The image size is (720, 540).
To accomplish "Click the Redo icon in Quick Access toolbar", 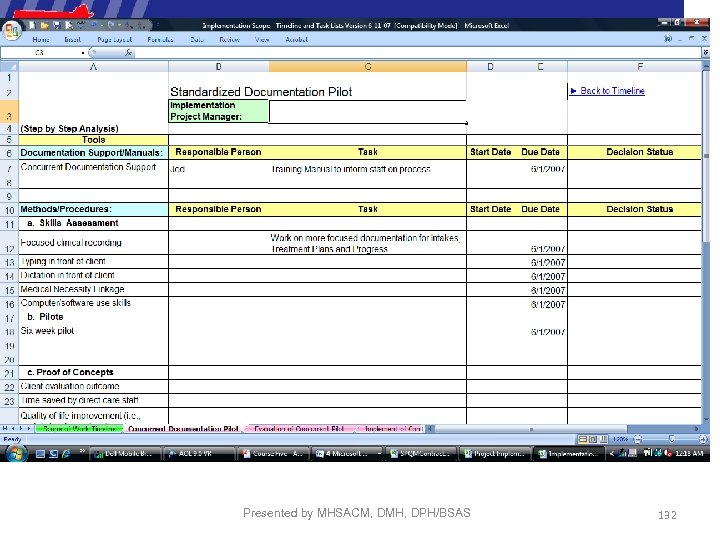I will pyautogui.click(x=111, y=25).
